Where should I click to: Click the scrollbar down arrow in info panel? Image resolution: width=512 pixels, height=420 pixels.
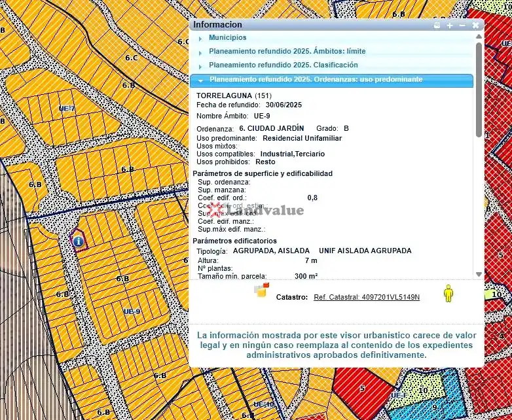click(x=479, y=275)
